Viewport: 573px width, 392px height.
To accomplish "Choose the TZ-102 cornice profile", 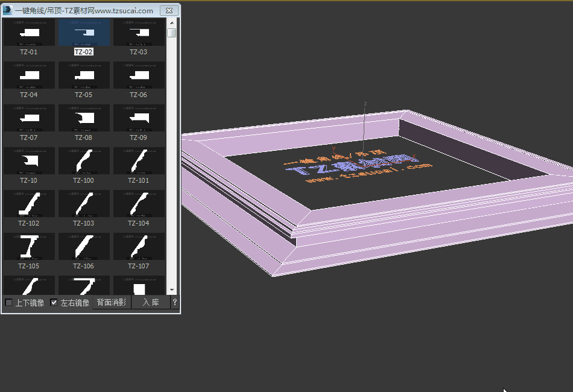I will [29, 203].
